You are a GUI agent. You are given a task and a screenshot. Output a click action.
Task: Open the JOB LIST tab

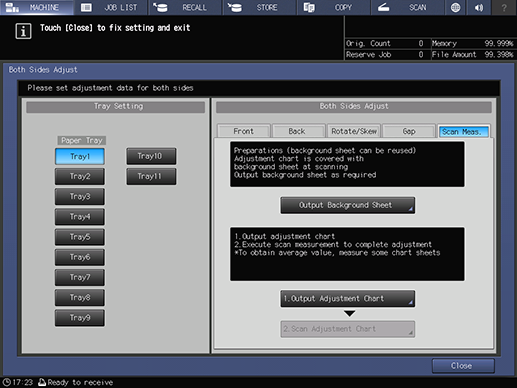click(111, 7)
